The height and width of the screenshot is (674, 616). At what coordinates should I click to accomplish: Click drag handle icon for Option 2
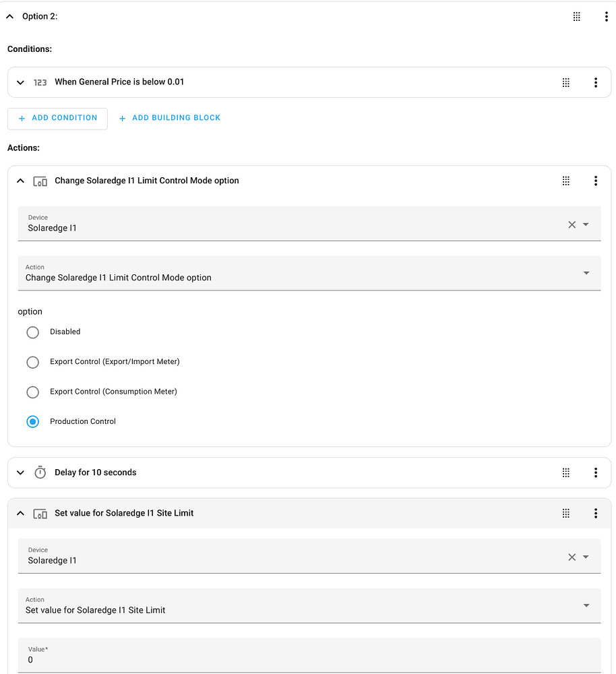point(577,17)
